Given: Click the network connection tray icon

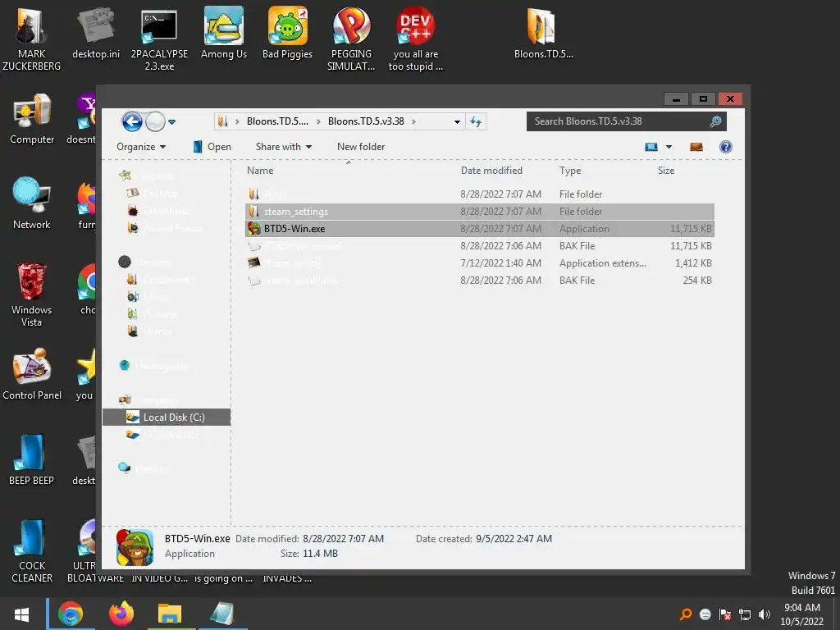Looking at the screenshot, I should [x=745, y=614].
